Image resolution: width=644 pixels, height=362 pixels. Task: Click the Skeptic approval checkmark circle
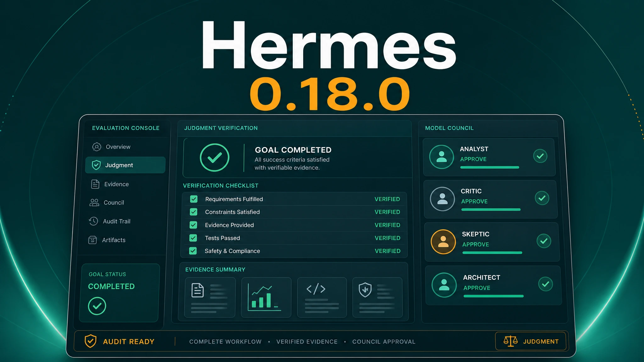(544, 241)
